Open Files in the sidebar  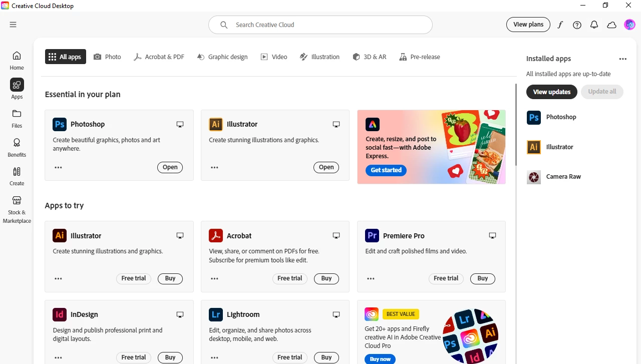(x=17, y=118)
